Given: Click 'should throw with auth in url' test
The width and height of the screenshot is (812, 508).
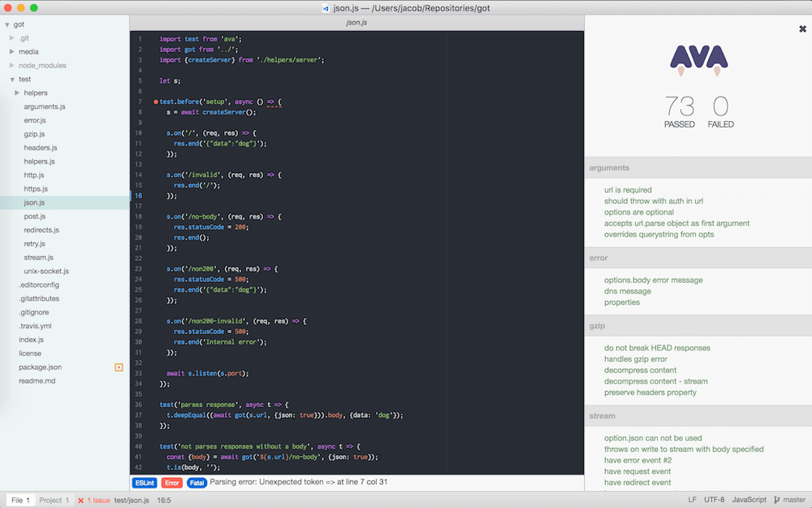Looking at the screenshot, I should (x=654, y=201).
